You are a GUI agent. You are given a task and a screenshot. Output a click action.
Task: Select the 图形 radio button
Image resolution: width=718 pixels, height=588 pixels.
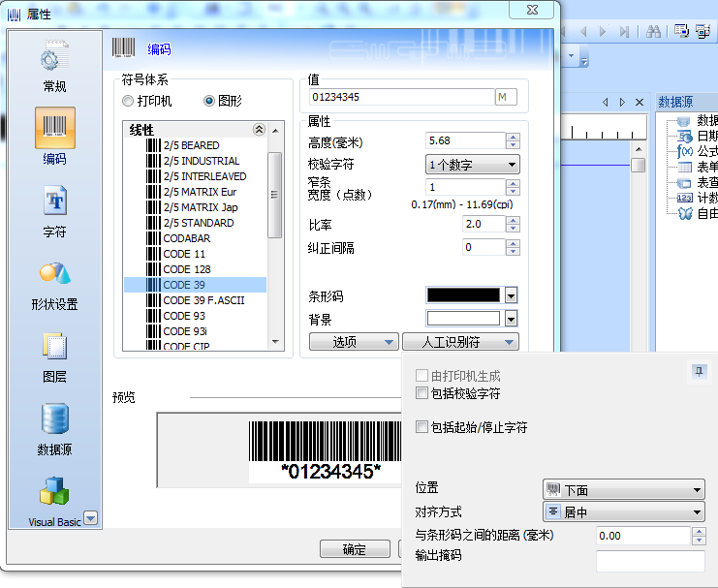208,101
